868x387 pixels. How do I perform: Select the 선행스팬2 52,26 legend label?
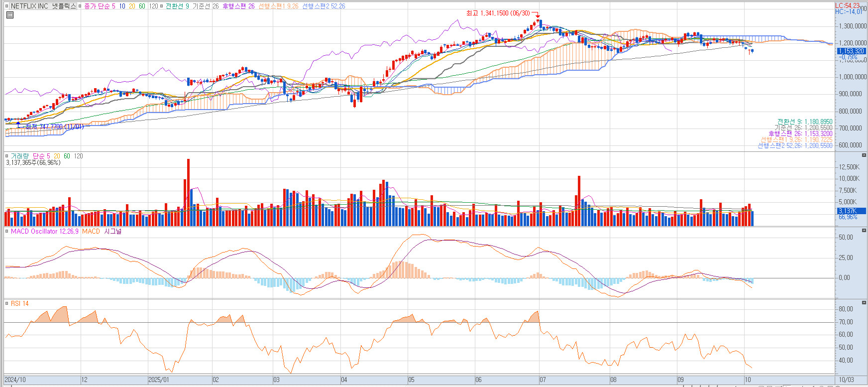point(324,6)
